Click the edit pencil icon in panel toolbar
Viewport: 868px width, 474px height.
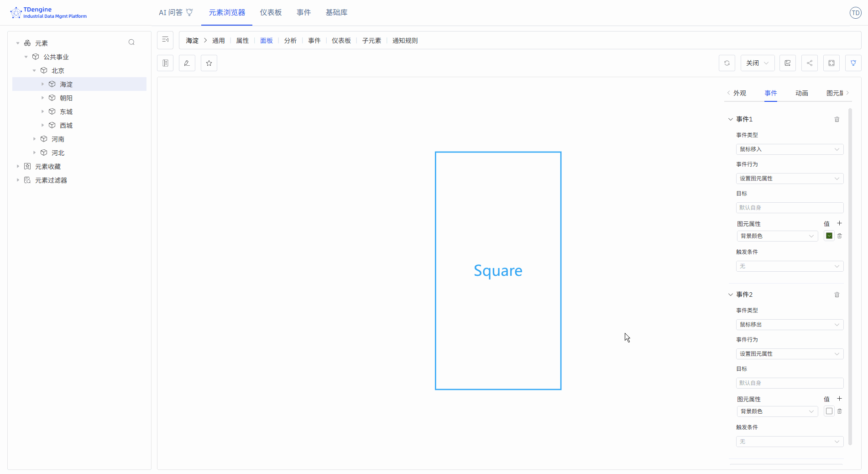click(187, 63)
